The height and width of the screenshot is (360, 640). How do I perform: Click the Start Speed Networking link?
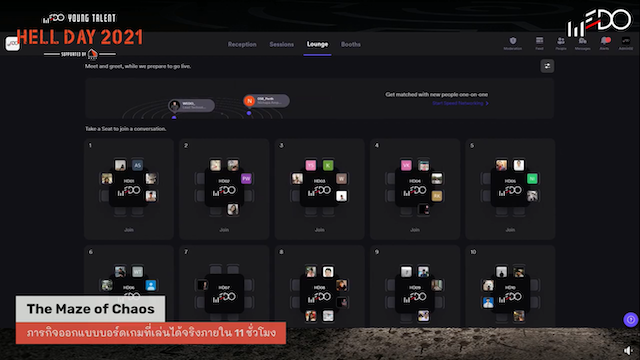[x=460, y=103]
